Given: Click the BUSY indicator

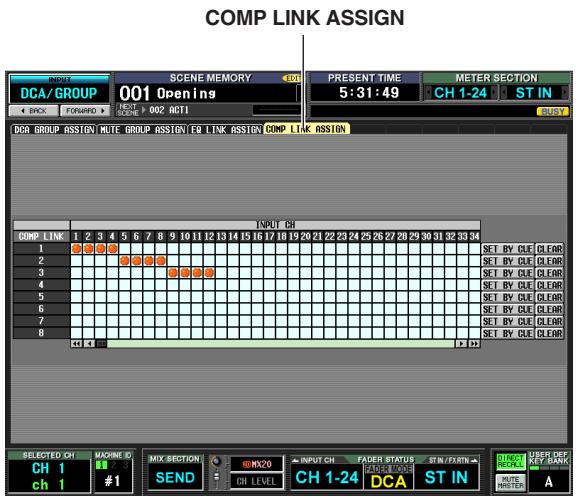Looking at the screenshot, I should 552,111.
